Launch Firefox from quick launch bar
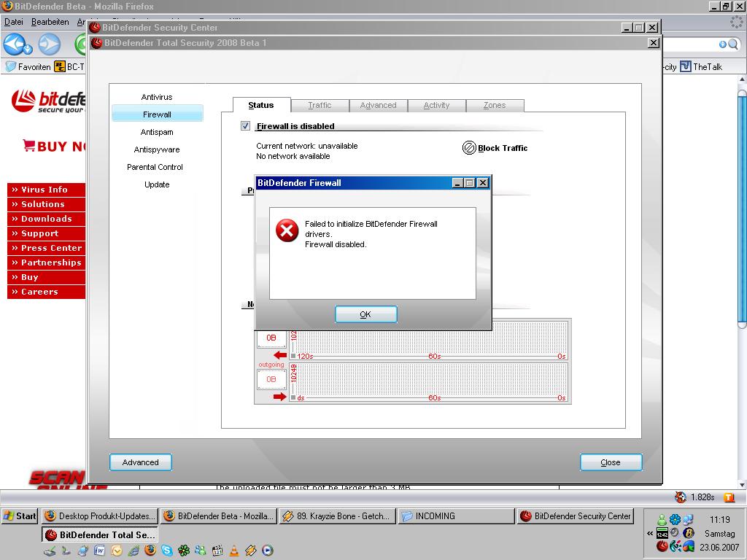 click(x=150, y=551)
